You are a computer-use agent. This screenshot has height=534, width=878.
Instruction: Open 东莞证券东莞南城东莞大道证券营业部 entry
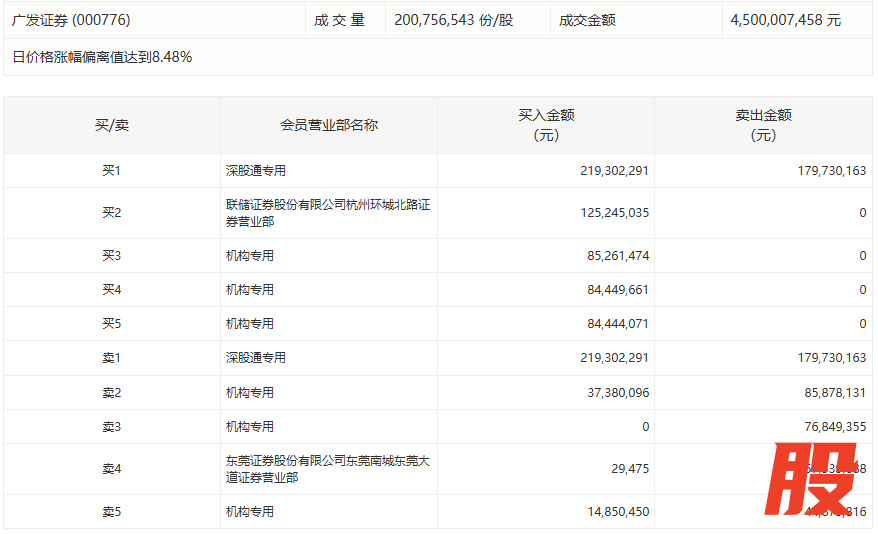(x=328, y=469)
